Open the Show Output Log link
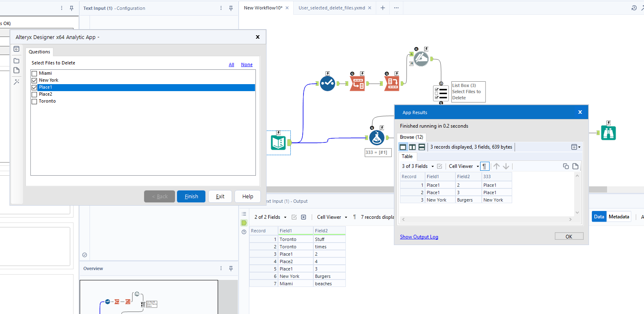This screenshot has height=314, width=644. [x=419, y=237]
